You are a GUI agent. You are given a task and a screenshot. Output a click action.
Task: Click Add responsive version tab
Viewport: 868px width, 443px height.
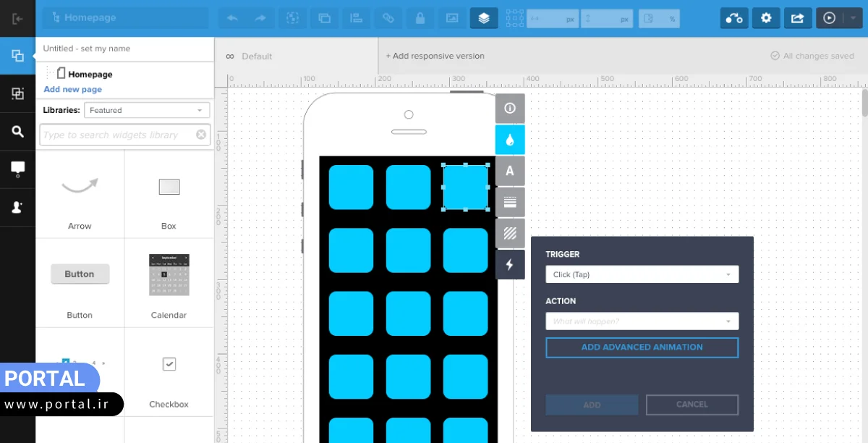click(x=435, y=56)
